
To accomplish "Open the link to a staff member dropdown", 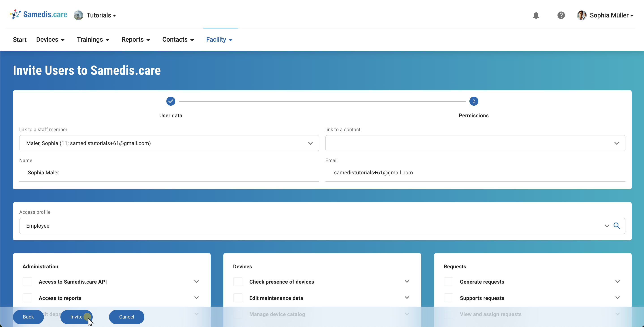I will click(x=169, y=143).
